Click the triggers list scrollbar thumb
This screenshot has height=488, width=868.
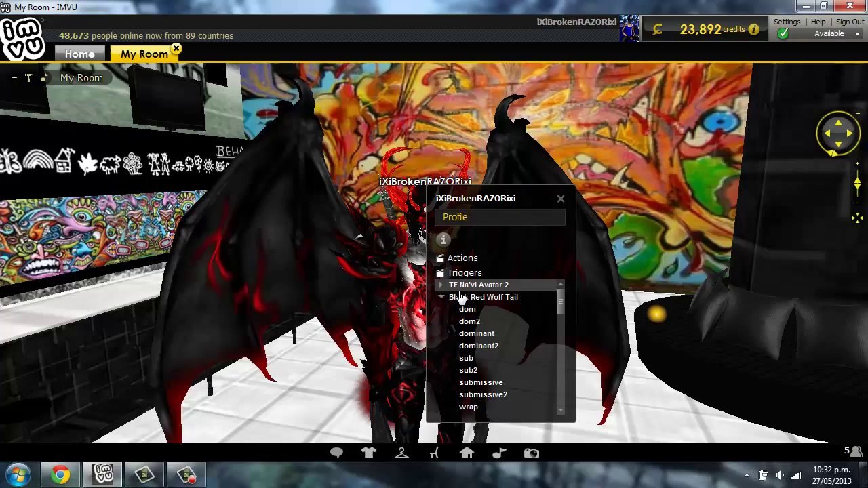click(560, 303)
